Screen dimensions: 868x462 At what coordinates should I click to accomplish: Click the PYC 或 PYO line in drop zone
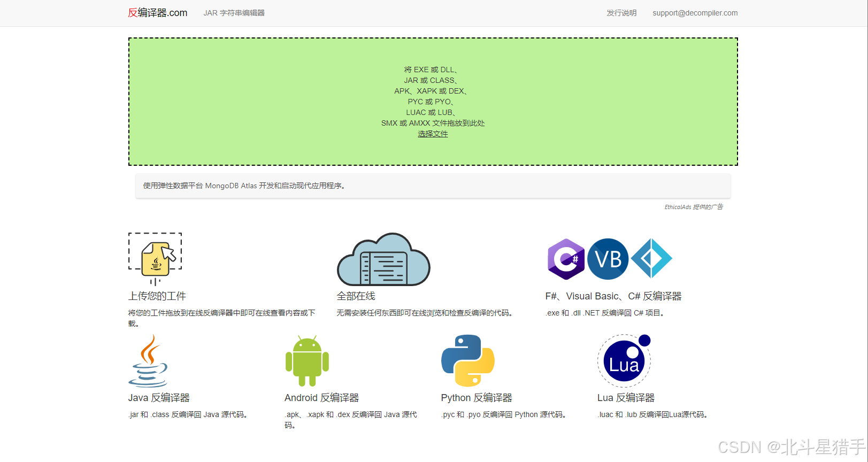pyautogui.click(x=431, y=102)
